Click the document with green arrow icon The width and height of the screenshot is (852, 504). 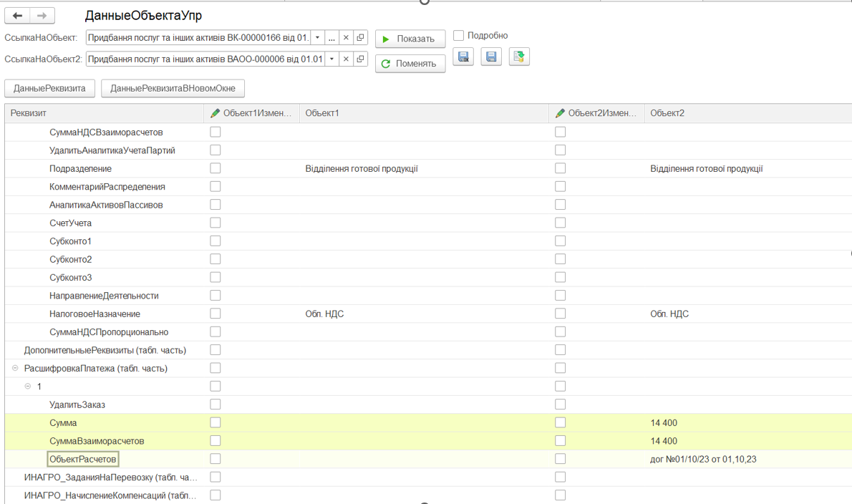[x=519, y=57]
